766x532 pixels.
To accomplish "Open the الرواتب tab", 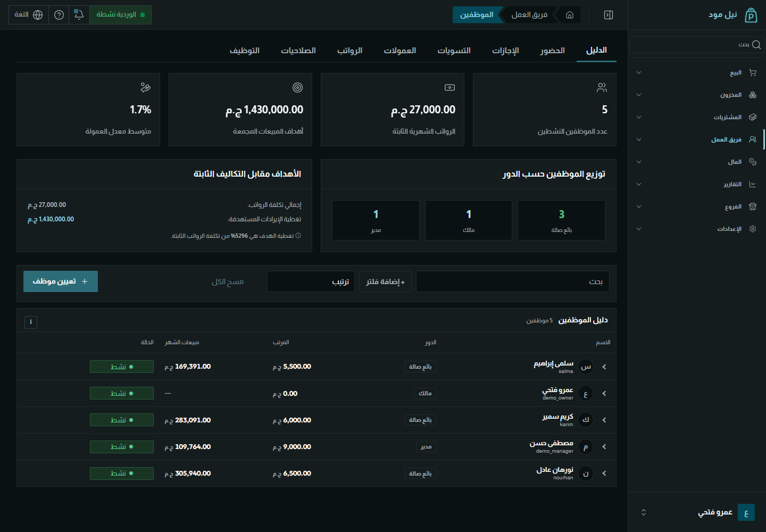I will click(349, 51).
